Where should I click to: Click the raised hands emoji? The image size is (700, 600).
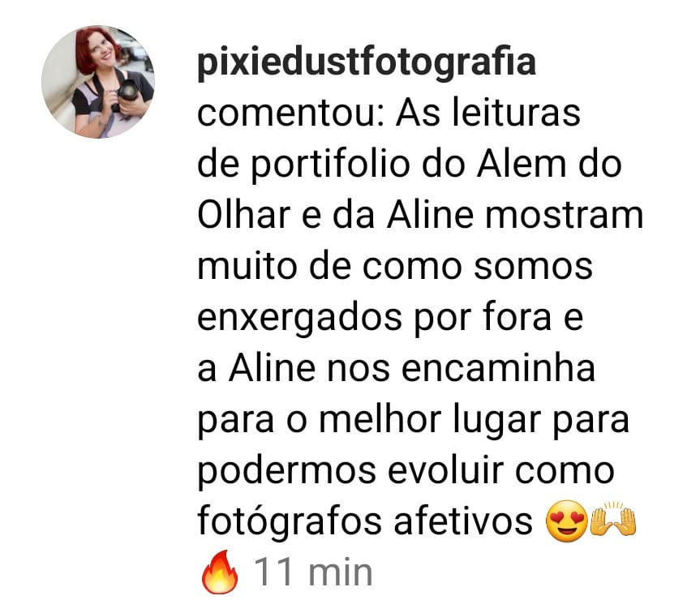(x=613, y=519)
